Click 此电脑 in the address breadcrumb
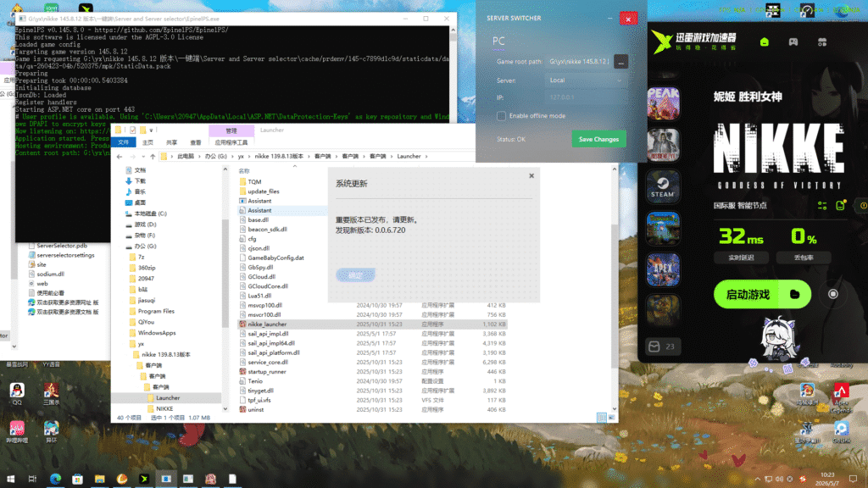This screenshot has height=488, width=868. [186, 157]
